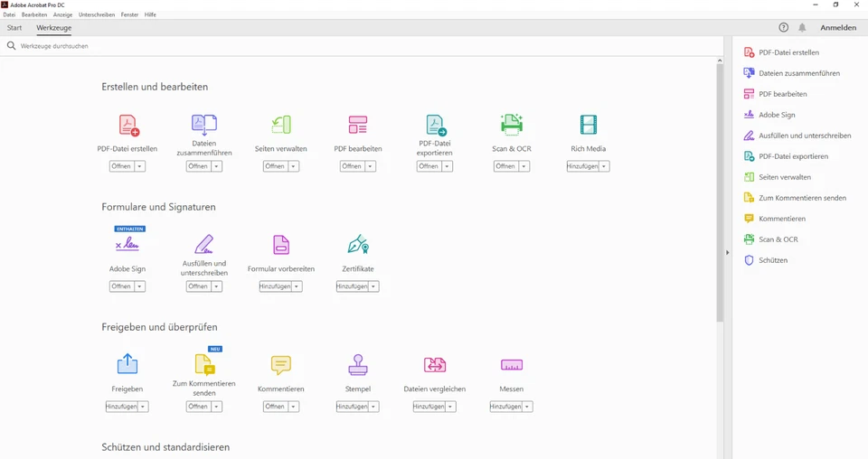Click the help question mark icon

pos(783,28)
